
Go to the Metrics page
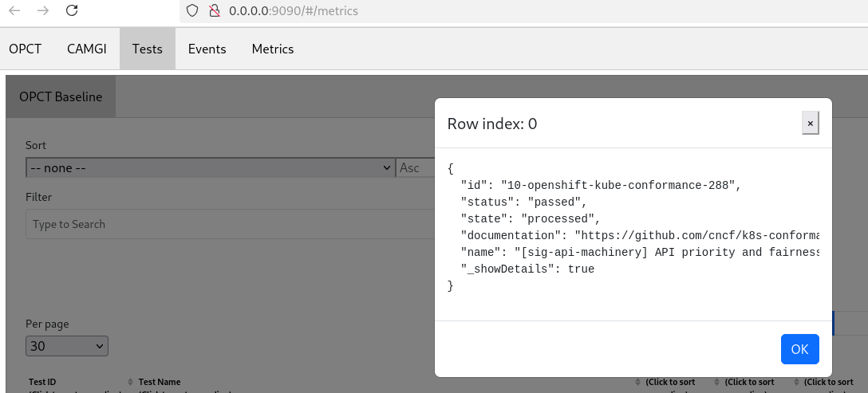point(273,49)
